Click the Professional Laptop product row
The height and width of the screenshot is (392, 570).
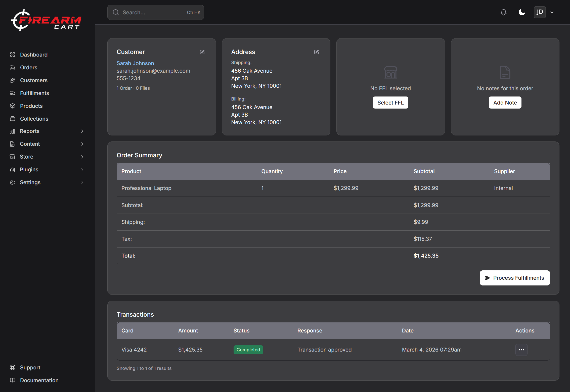333,188
